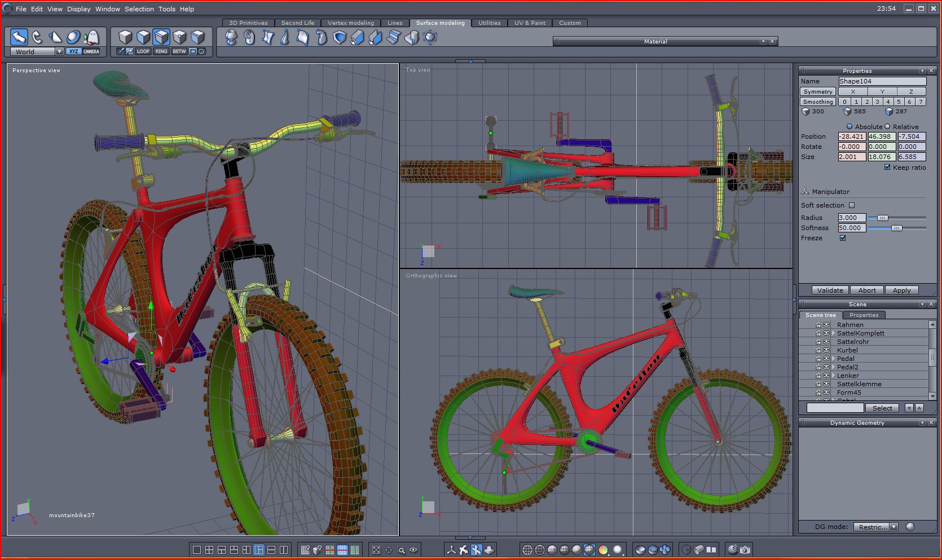Switch to Select Objects mode cube
Screen dimensions: 942x560
click(x=125, y=37)
